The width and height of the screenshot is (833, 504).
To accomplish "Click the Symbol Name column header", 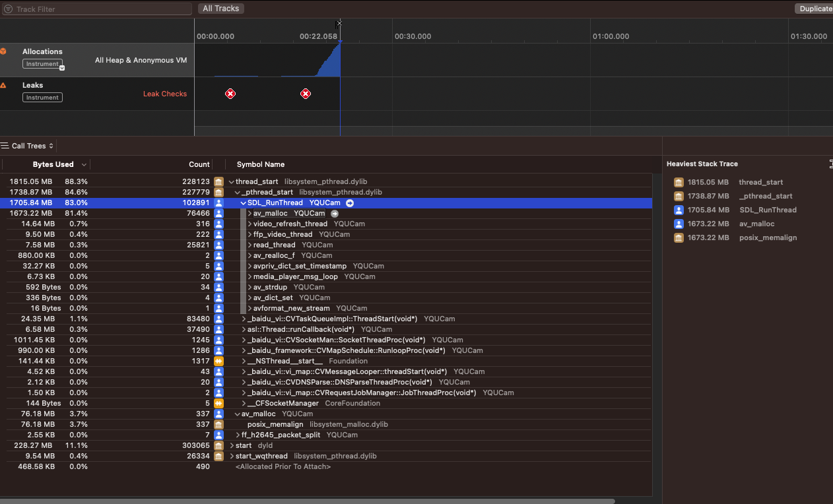I will coord(261,164).
